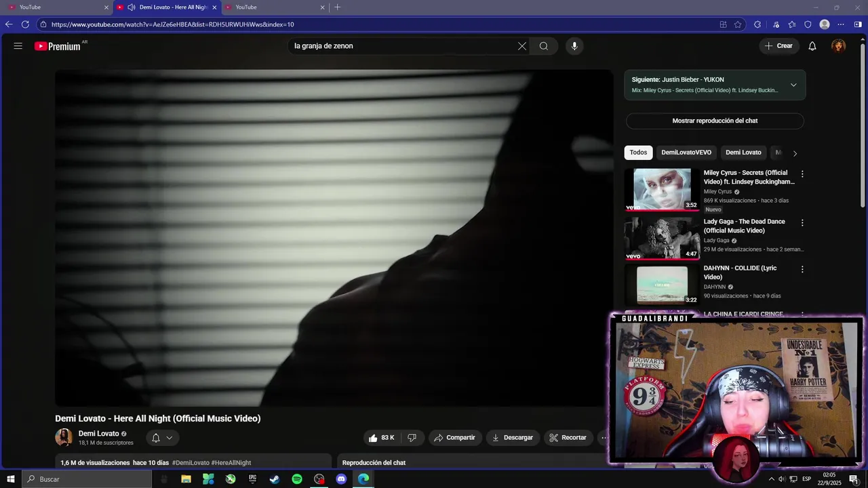Open browser extensions puzzle icon
This screenshot has width=868, height=488.
coord(757,24)
